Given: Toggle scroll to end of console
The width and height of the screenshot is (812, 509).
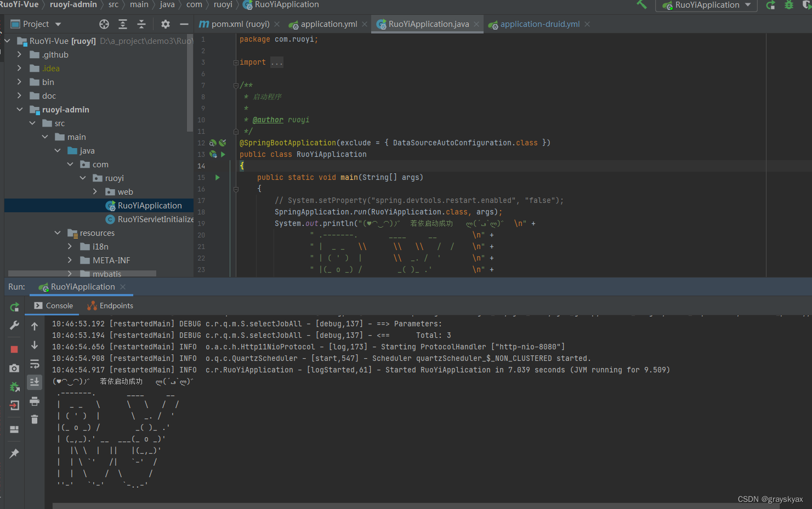Looking at the screenshot, I should 35,382.
